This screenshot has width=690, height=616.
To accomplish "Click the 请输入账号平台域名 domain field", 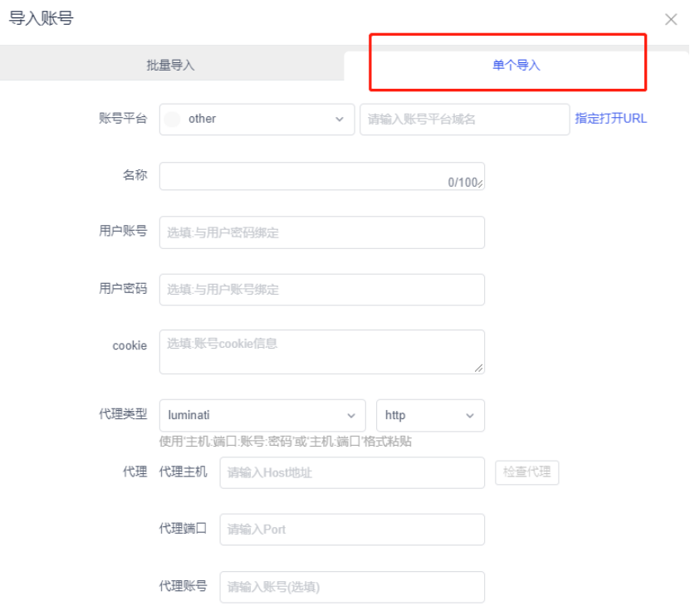I will [x=464, y=119].
